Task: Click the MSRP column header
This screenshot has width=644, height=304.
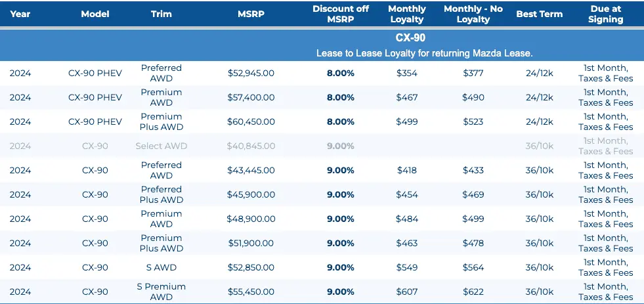Action: [251, 14]
